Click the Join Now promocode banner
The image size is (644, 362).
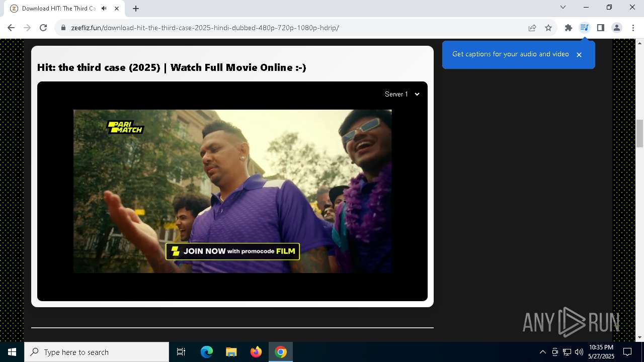point(232,251)
